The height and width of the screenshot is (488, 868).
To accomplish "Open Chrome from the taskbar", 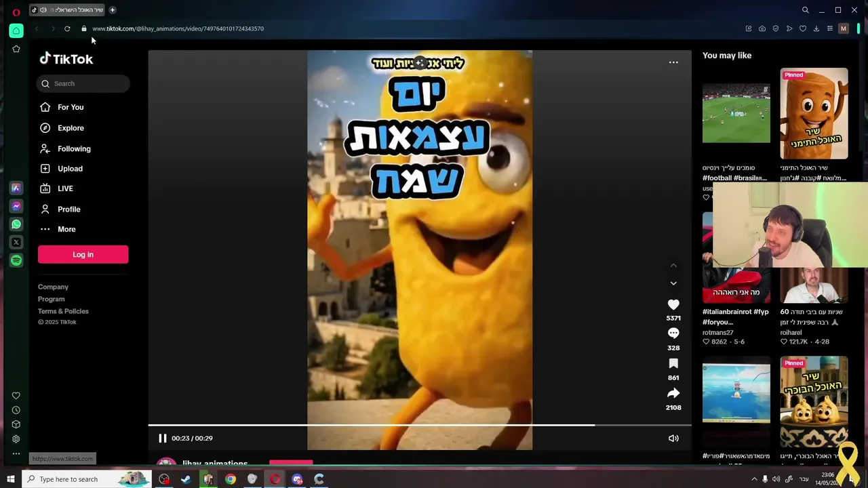I will 231,479.
